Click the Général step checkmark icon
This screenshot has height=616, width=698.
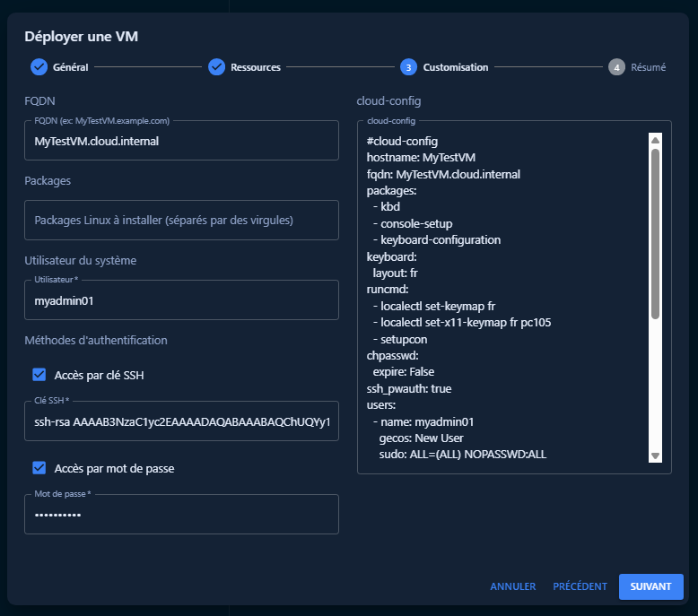39,67
